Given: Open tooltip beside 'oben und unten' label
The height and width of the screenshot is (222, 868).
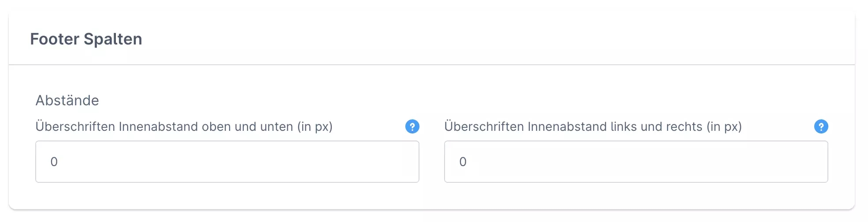Looking at the screenshot, I should click(412, 127).
